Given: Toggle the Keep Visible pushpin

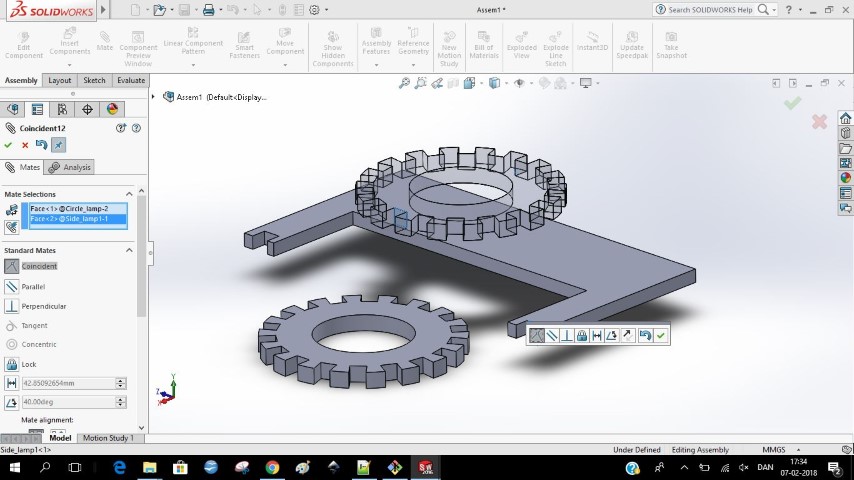Looking at the screenshot, I should pos(58,145).
